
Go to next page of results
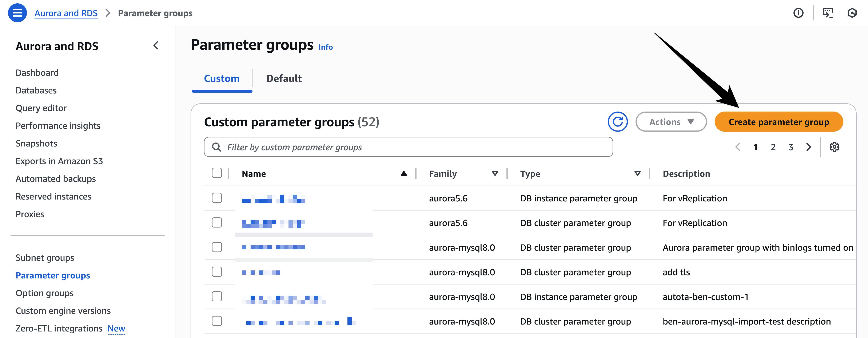(x=808, y=147)
